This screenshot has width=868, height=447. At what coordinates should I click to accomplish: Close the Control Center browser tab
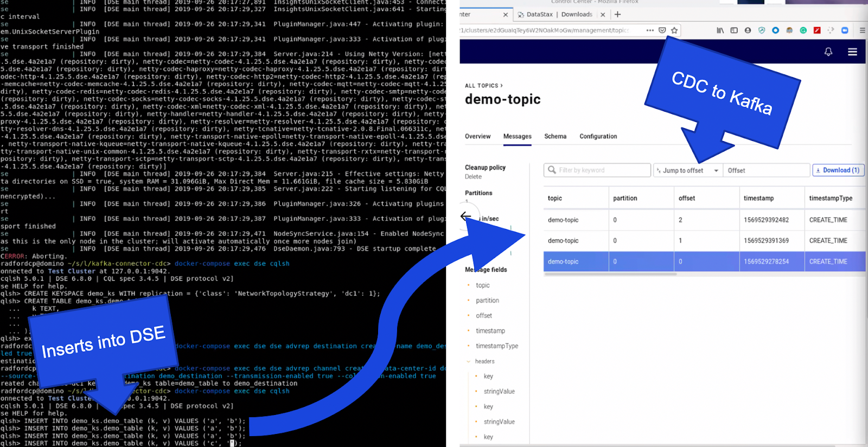point(506,15)
